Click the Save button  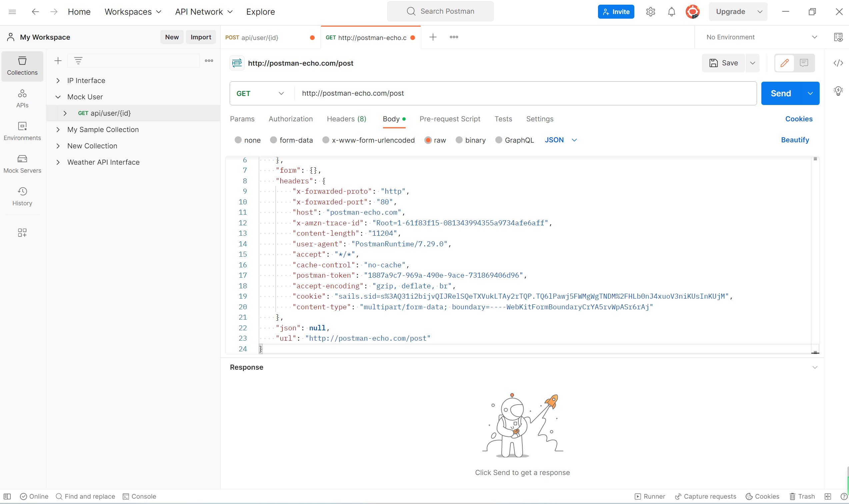pos(723,63)
